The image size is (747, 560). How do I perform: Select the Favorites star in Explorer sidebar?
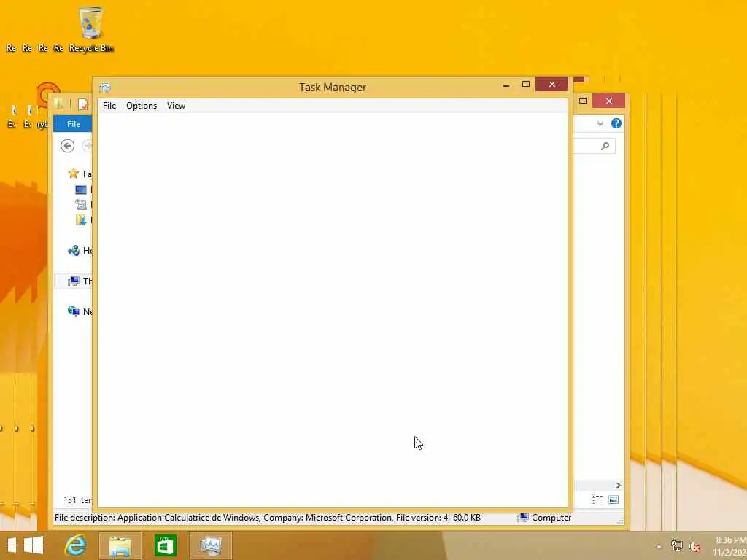73,174
